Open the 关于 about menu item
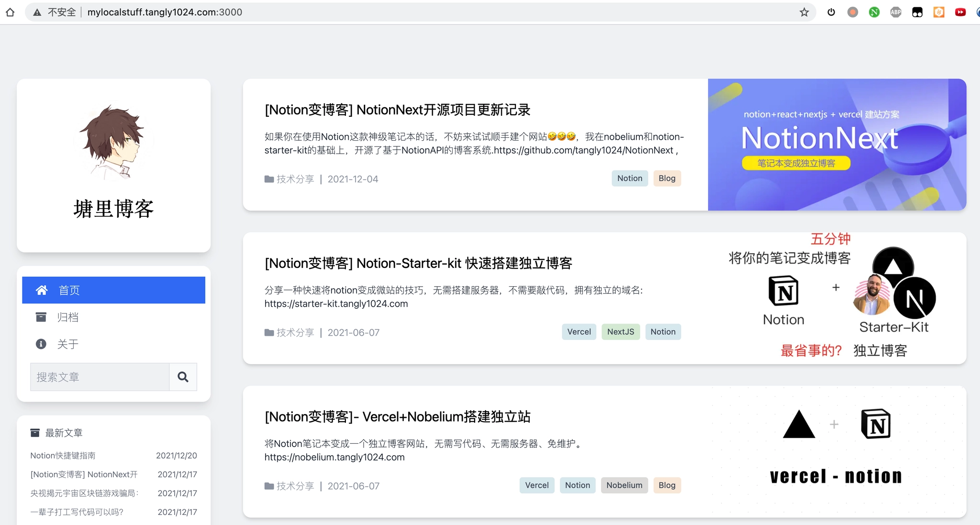This screenshot has height=525, width=980. (113, 344)
